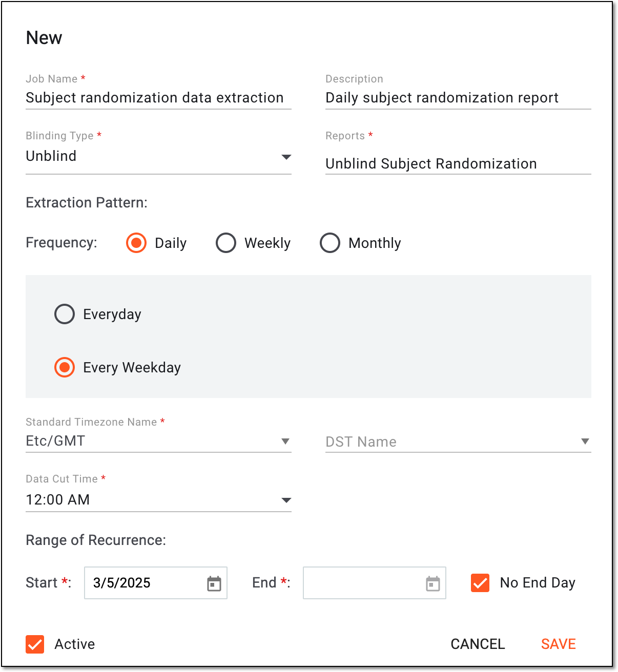Uncheck the No End Day checkbox
The width and height of the screenshot is (618, 672).
480,583
